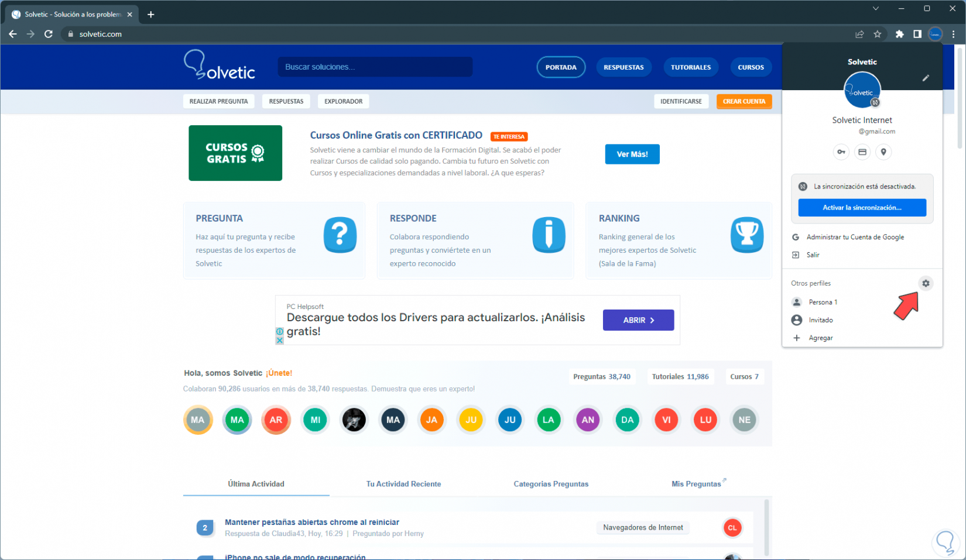The image size is (966, 560).
Task: Open the Chrome extensions puzzle icon
Action: pyautogui.click(x=899, y=34)
